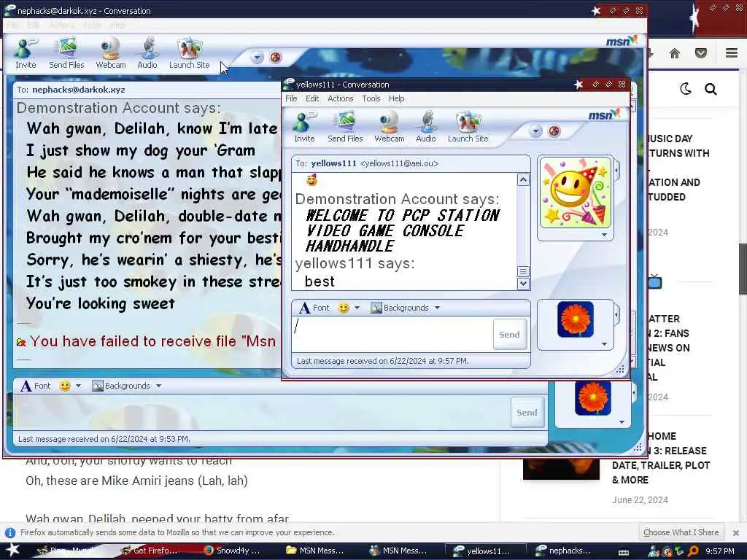Start Audio in yellows111 conversation
Screen dimensions: 747x560
pos(425,127)
